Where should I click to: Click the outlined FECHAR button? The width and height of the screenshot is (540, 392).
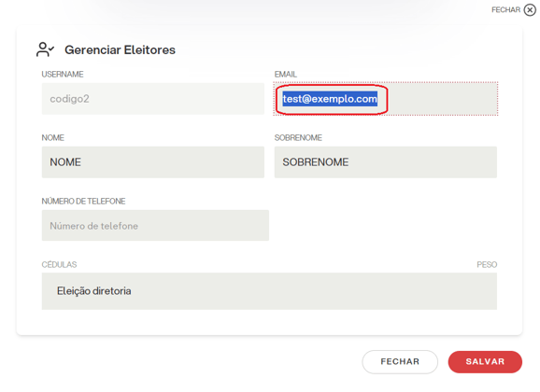(400, 362)
